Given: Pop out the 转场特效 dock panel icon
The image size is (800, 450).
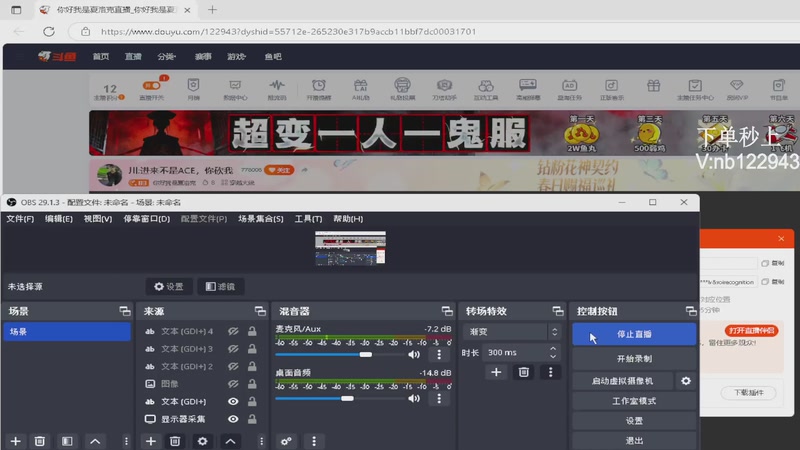Looking at the screenshot, I should click(558, 311).
